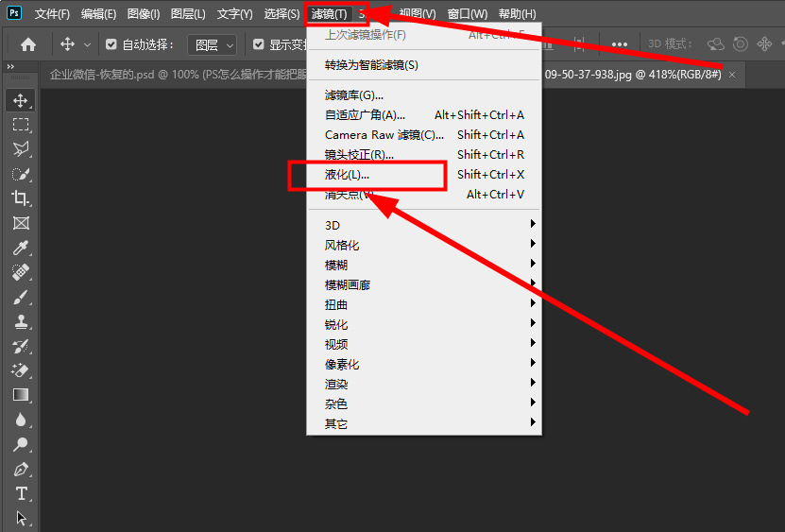
Task: Choose Camera Raw 滤镜(C)... entry
Action: 423,135
